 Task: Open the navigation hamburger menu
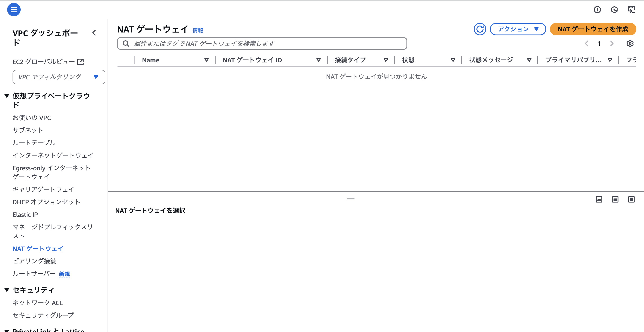click(x=14, y=9)
